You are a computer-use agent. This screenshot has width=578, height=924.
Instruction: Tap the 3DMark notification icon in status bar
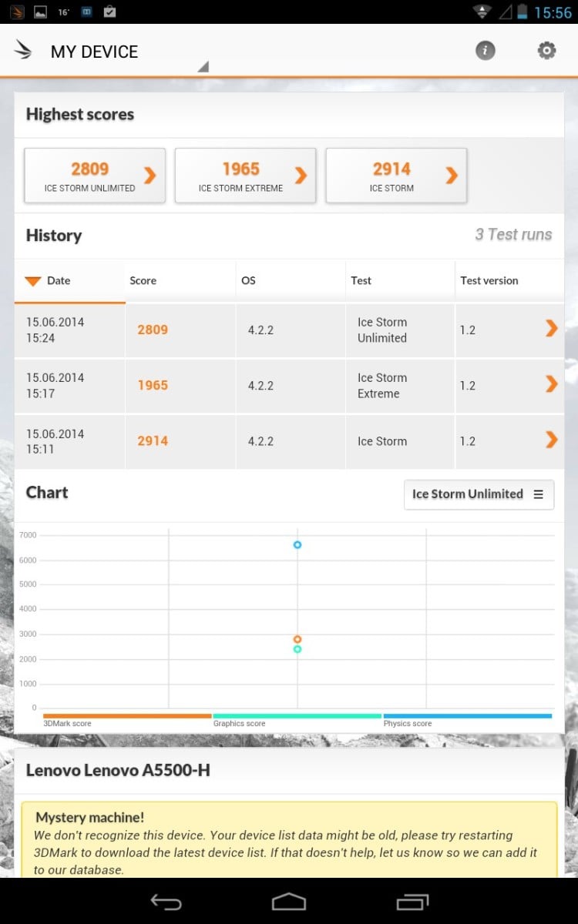pos(17,12)
